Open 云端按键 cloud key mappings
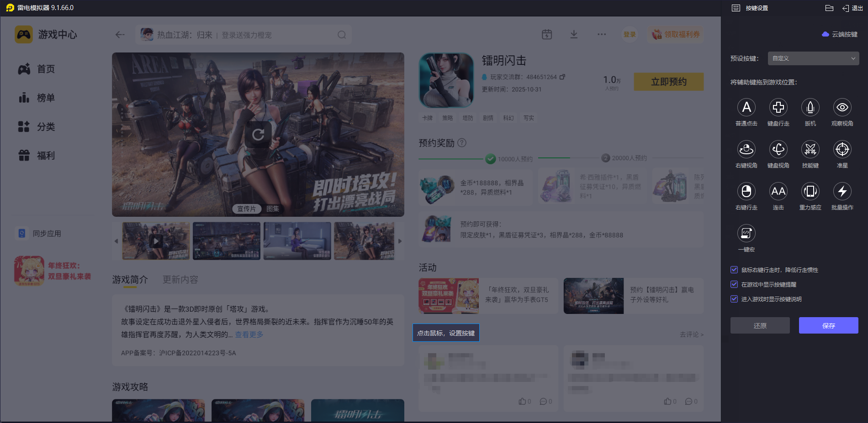 click(x=840, y=34)
